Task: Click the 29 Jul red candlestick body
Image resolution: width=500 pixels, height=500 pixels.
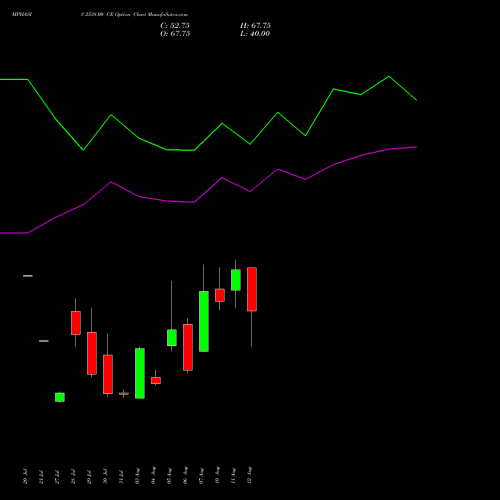Action: pos(92,353)
